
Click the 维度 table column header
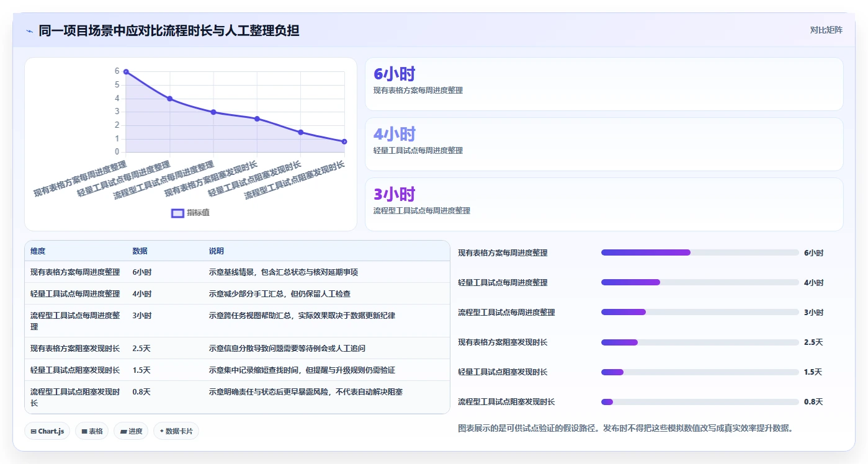(38, 251)
